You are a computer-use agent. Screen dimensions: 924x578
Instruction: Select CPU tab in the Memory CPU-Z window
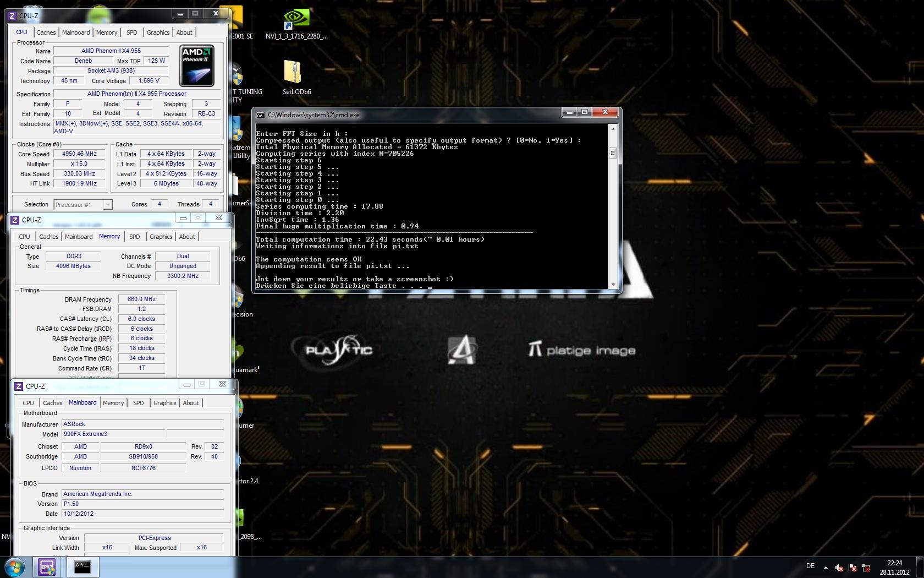(25, 237)
